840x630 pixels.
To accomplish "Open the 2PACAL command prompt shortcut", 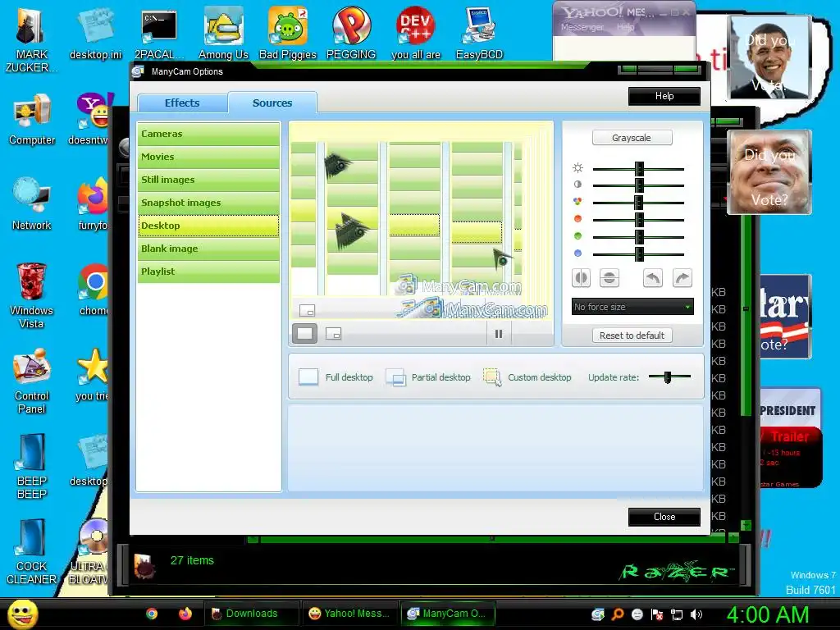I will pyautogui.click(x=158, y=34).
